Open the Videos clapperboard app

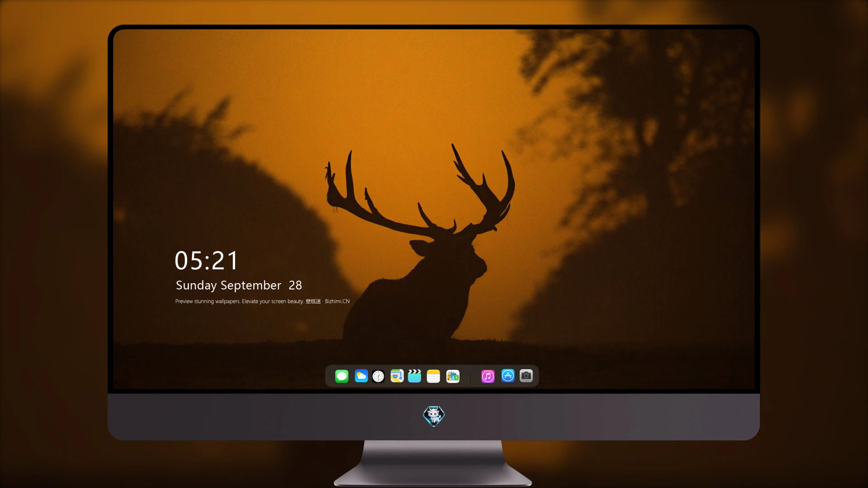(415, 376)
